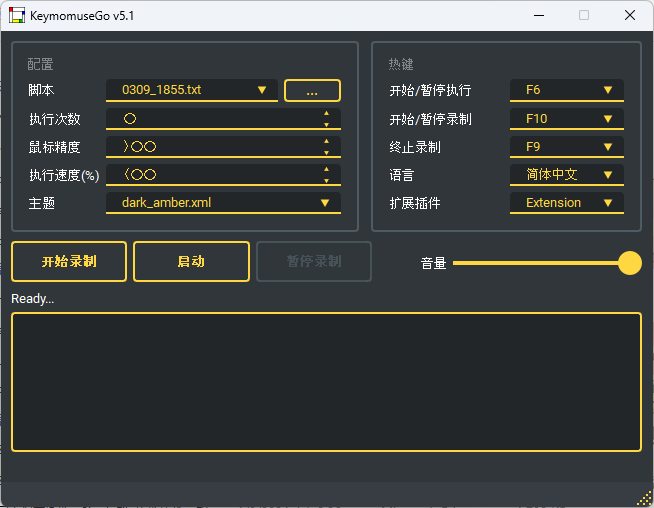Expand the 扩展插件 Extension dropdown
This screenshot has height=508, width=654.
coord(567,203)
